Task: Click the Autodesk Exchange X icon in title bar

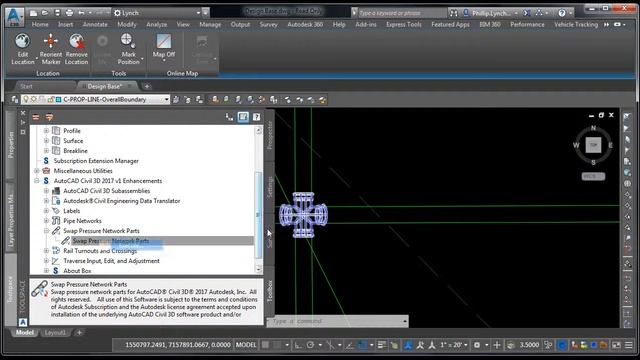Action: pyautogui.click(x=527, y=13)
